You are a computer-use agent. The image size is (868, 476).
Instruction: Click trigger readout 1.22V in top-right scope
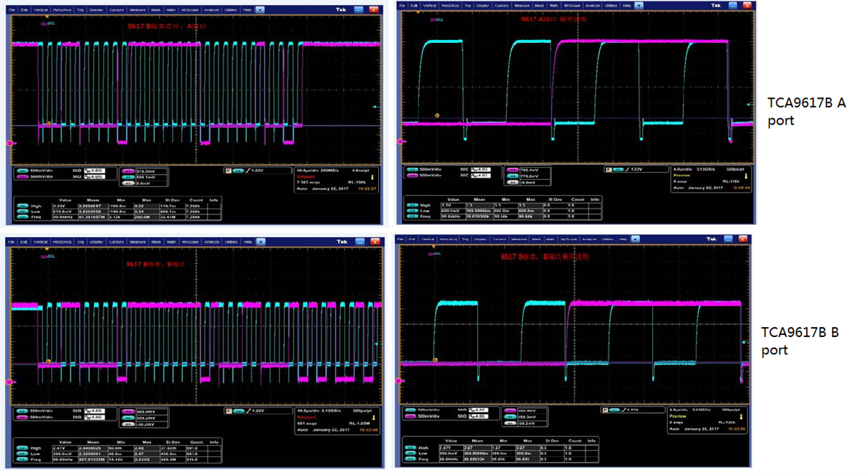[637, 169]
